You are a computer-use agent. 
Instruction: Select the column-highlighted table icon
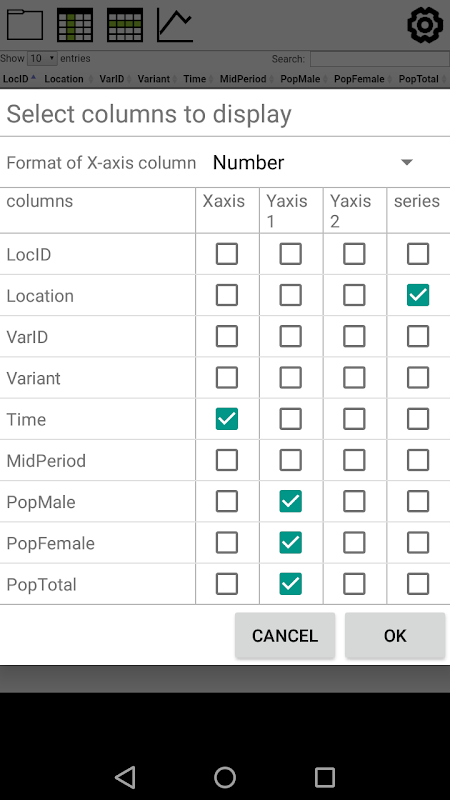click(74, 24)
